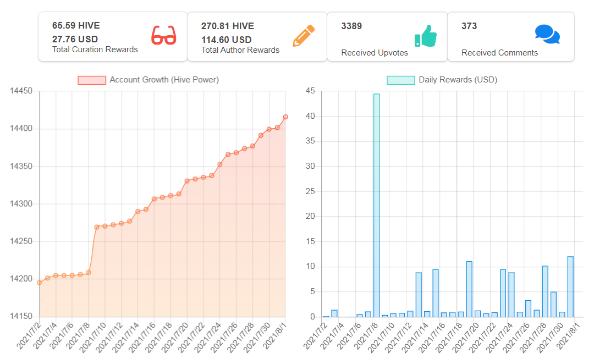Click the '14350' y-axis label
The image size is (594, 364).
point(21,166)
